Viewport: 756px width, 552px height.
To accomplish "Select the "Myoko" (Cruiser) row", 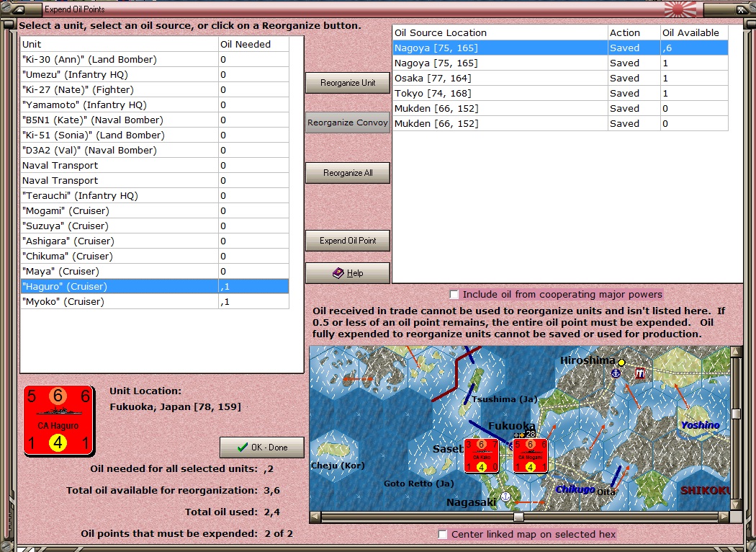I will tap(155, 301).
